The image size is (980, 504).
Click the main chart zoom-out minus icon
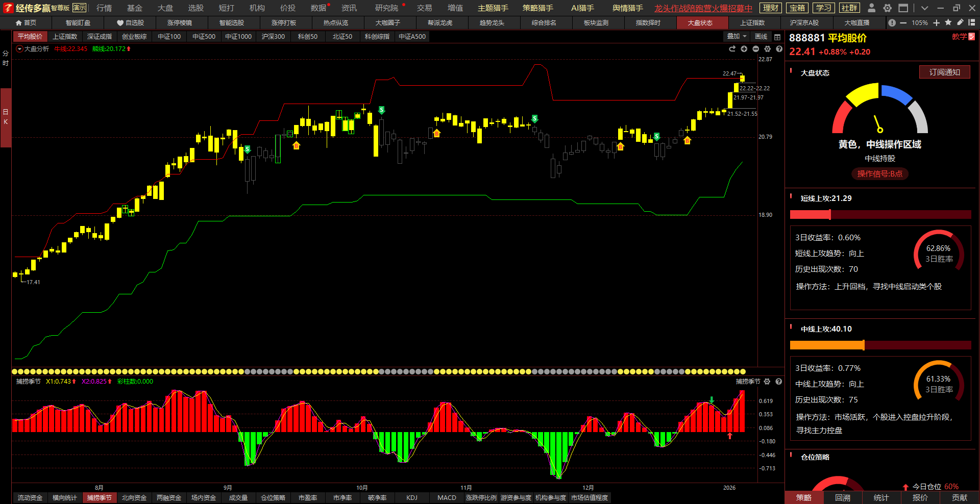(756, 49)
